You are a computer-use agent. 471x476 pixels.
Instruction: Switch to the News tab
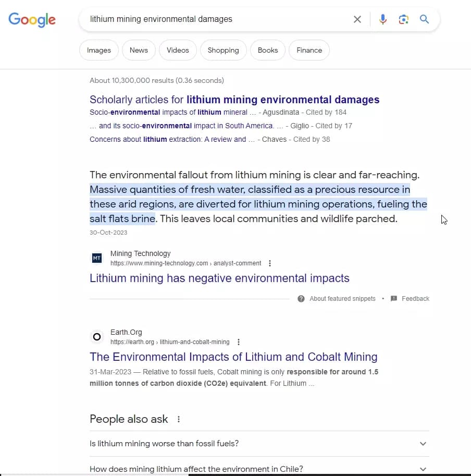(139, 50)
